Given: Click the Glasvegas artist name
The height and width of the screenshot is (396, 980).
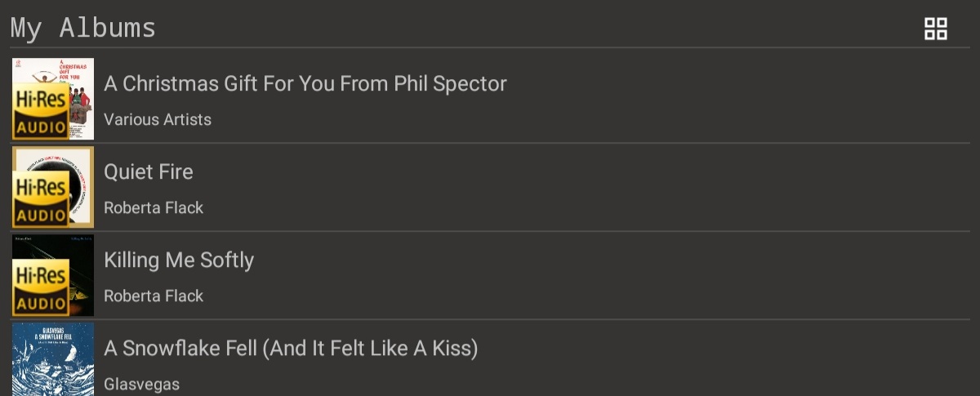Looking at the screenshot, I should [142, 384].
